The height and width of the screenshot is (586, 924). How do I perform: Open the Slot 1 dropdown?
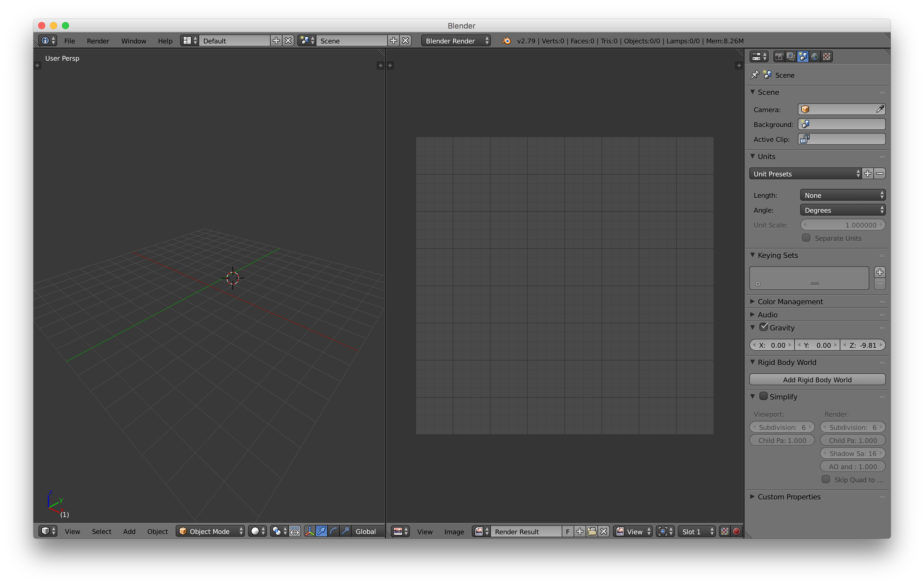(697, 531)
